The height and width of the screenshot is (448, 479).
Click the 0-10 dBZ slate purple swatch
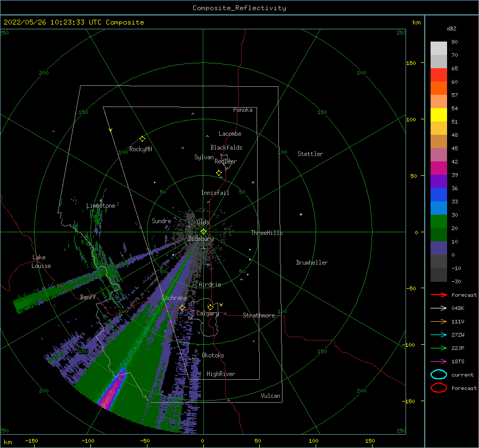439,248
